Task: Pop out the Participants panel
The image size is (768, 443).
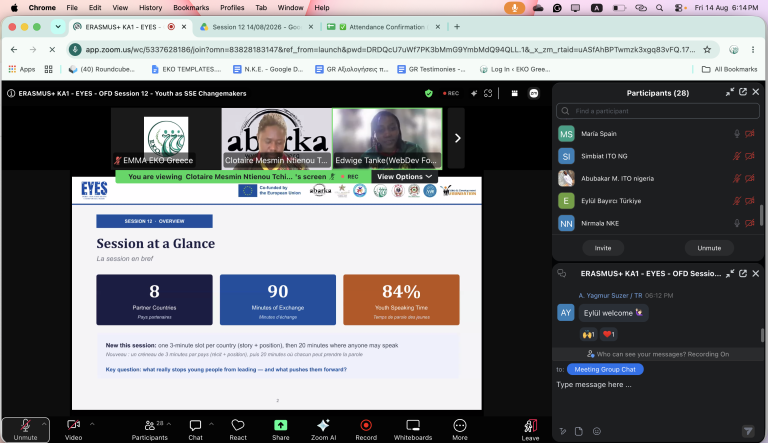Action: pyautogui.click(x=743, y=92)
